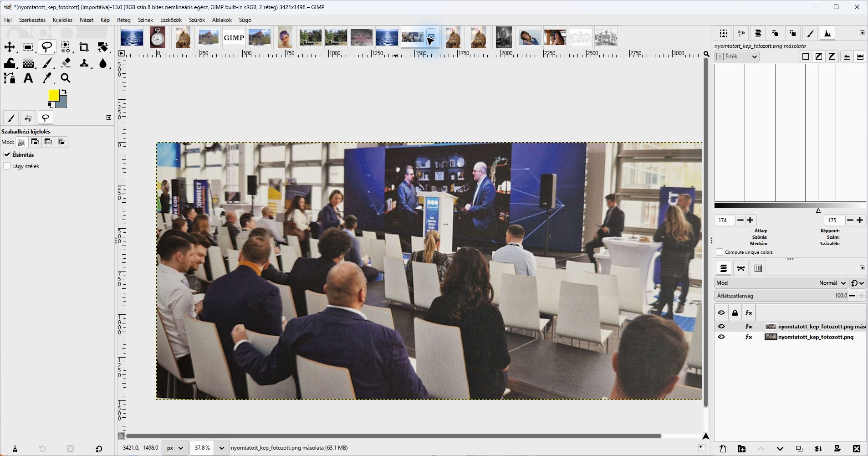
Task: Hide the bottom nyomtatott_kep_fotozott.png layer
Action: coord(721,337)
